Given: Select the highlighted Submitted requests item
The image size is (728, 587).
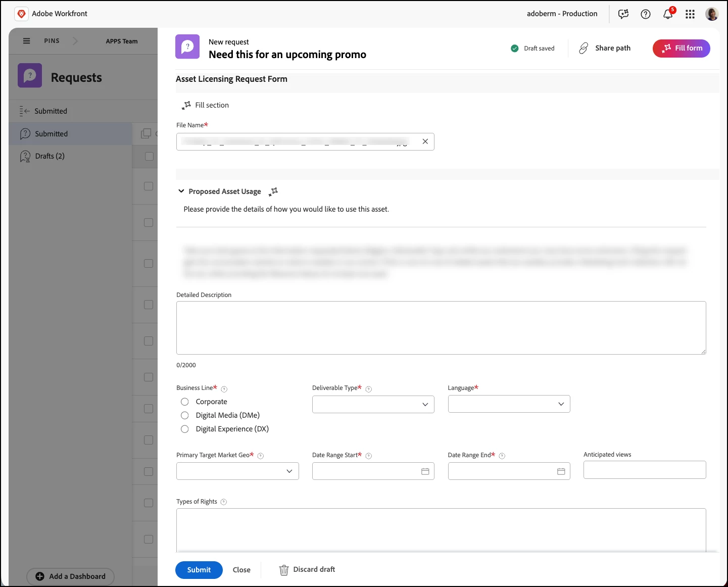Looking at the screenshot, I should pyautogui.click(x=70, y=134).
